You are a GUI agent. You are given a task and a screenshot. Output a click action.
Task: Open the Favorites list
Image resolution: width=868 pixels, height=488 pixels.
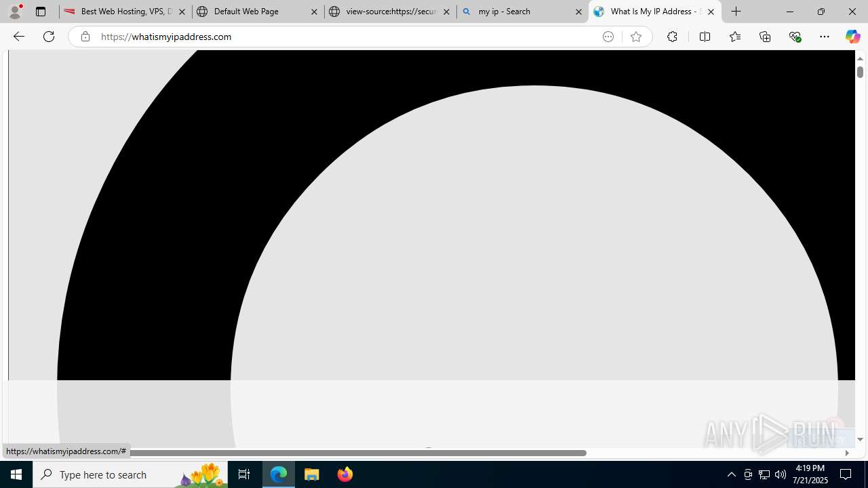pyautogui.click(x=734, y=37)
